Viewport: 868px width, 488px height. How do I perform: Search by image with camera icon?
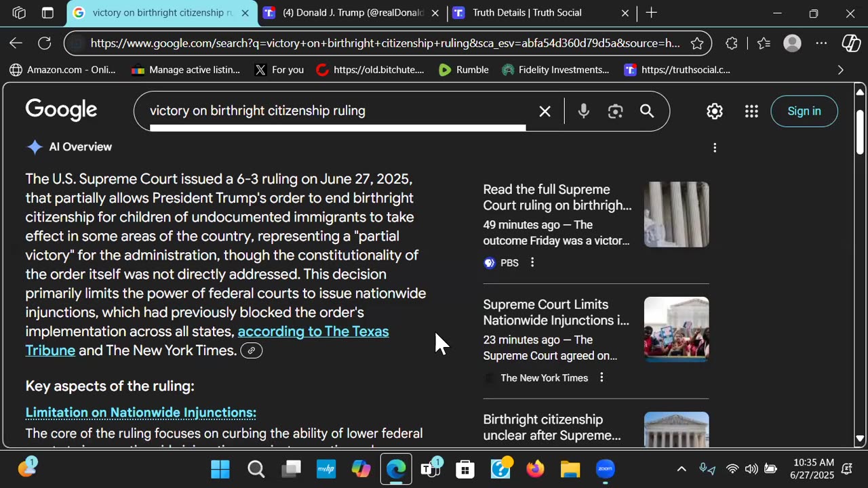(615, 111)
